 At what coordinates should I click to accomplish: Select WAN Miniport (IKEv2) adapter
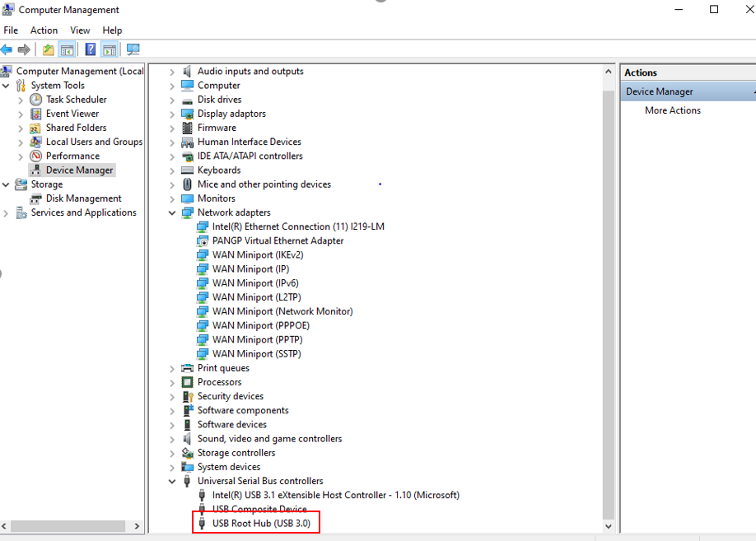(x=258, y=255)
